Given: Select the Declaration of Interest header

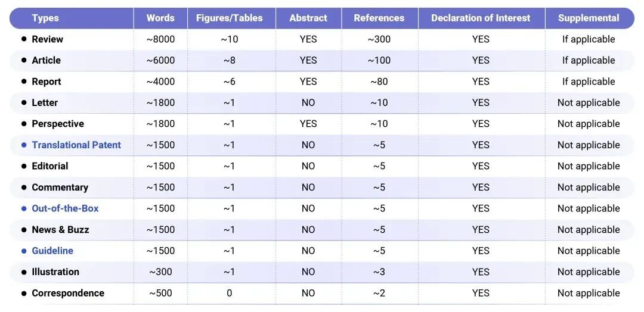Looking at the screenshot, I should click(x=481, y=18).
